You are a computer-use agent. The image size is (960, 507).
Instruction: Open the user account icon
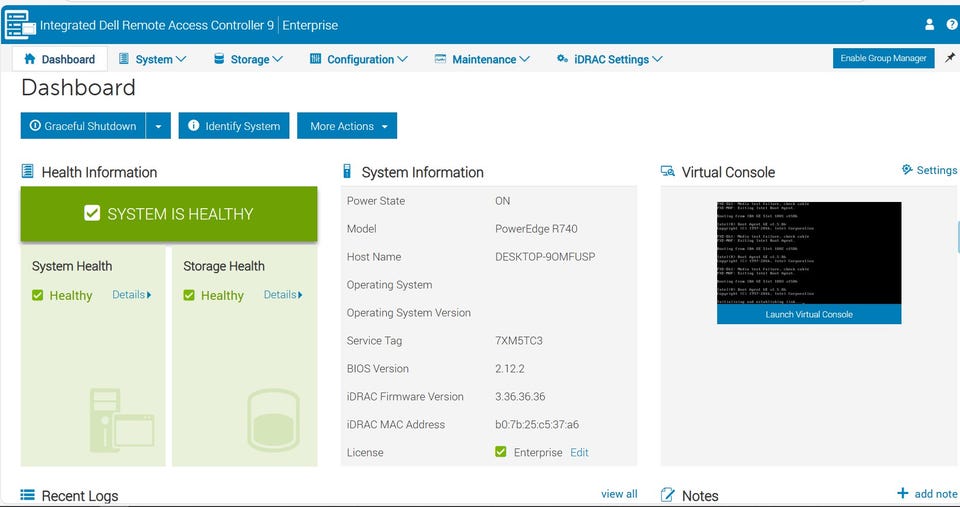929,25
